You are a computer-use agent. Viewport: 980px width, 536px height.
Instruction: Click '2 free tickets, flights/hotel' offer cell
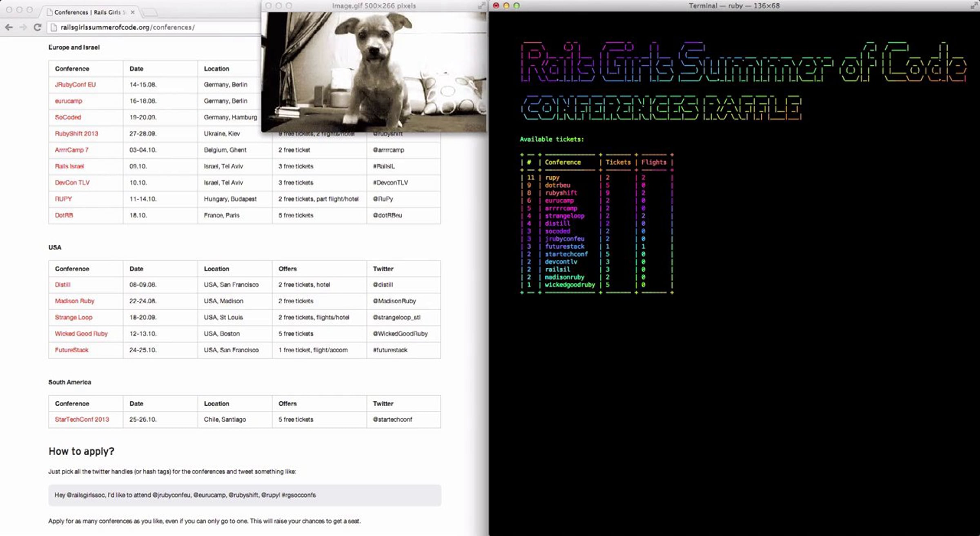319,317
